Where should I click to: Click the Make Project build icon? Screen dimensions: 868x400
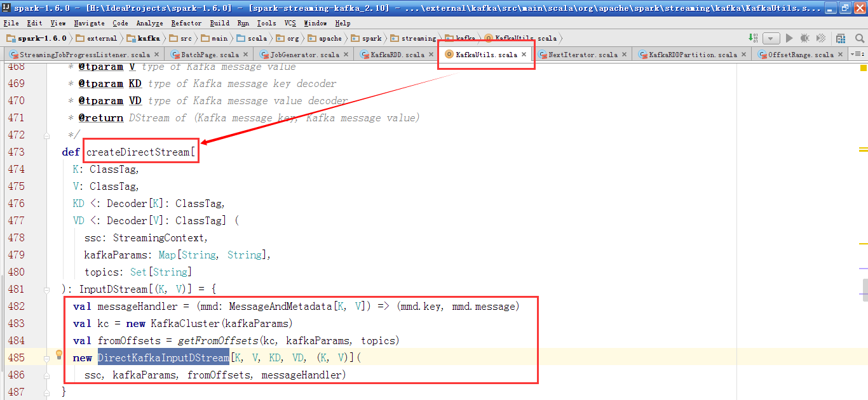coord(753,38)
